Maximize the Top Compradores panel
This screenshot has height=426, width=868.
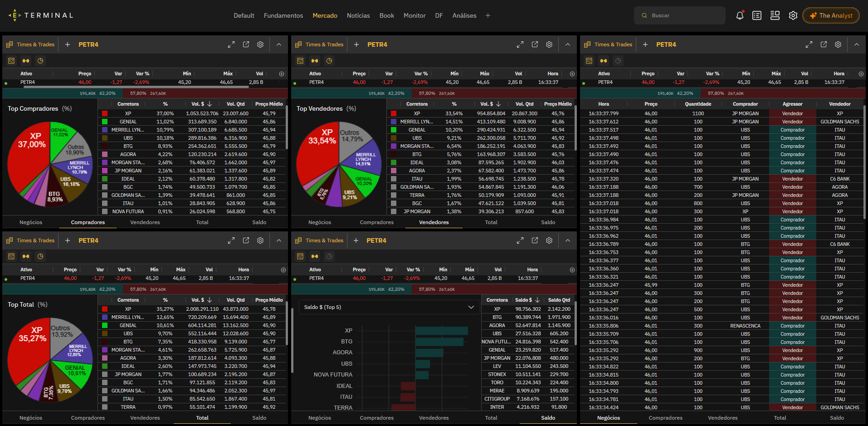(x=231, y=44)
